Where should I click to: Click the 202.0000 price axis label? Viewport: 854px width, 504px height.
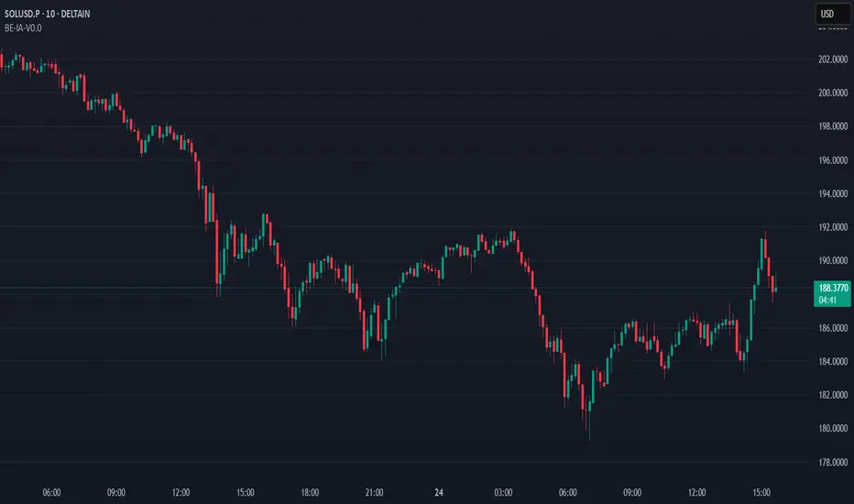pos(832,60)
